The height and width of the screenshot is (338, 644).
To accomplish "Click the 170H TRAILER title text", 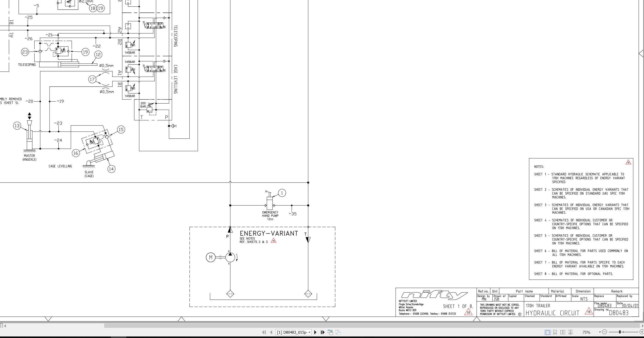I will tap(538, 306).
